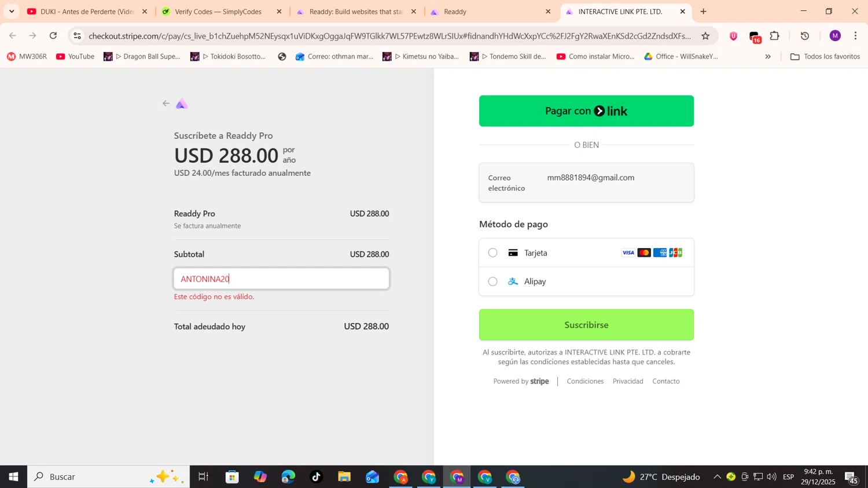Select Tarjeta payment method radio
Image resolution: width=868 pixels, height=488 pixels.
tap(492, 253)
